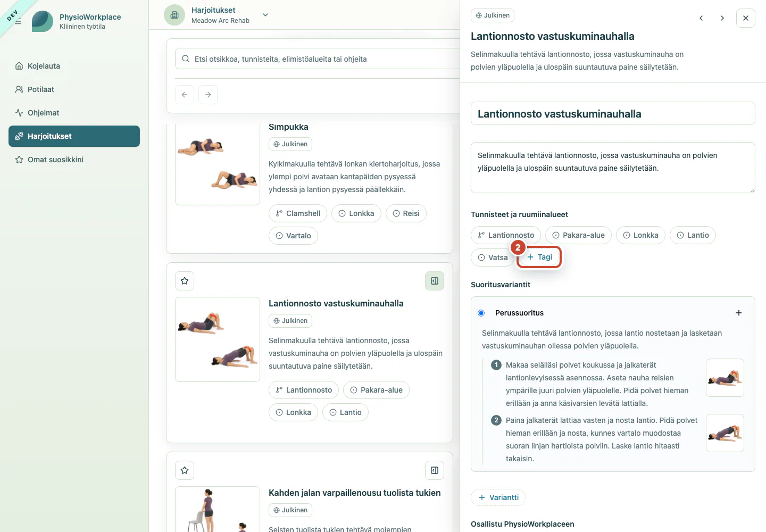Edit the exercise title input field

point(613,113)
